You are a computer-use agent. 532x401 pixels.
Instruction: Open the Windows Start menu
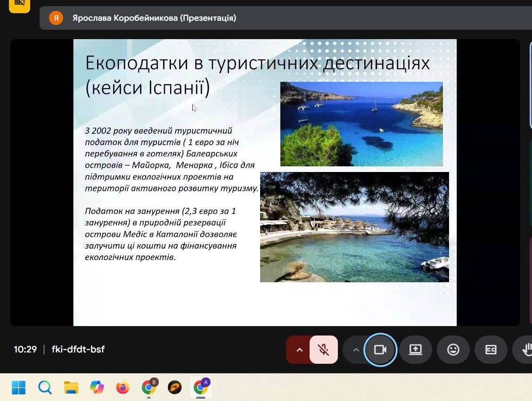(18, 387)
